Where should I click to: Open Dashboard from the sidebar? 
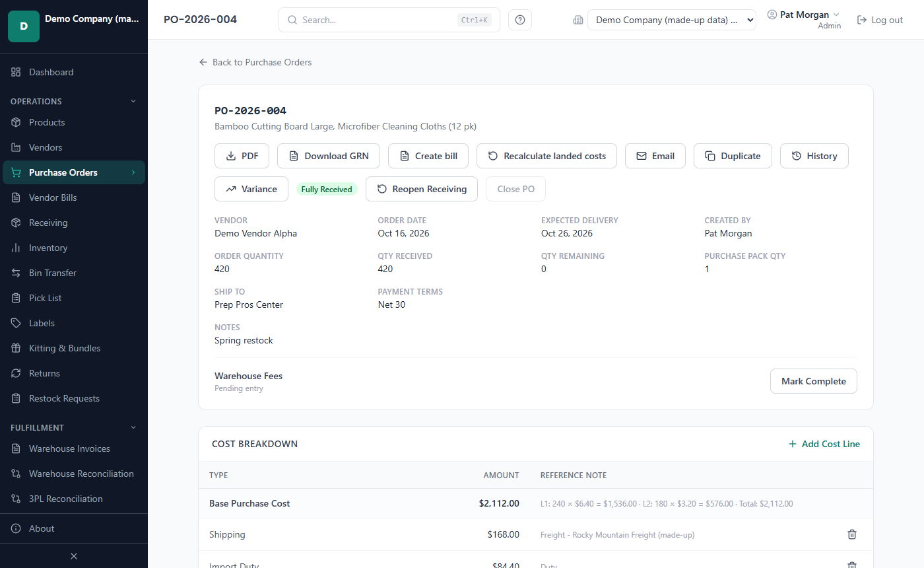click(x=74, y=72)
